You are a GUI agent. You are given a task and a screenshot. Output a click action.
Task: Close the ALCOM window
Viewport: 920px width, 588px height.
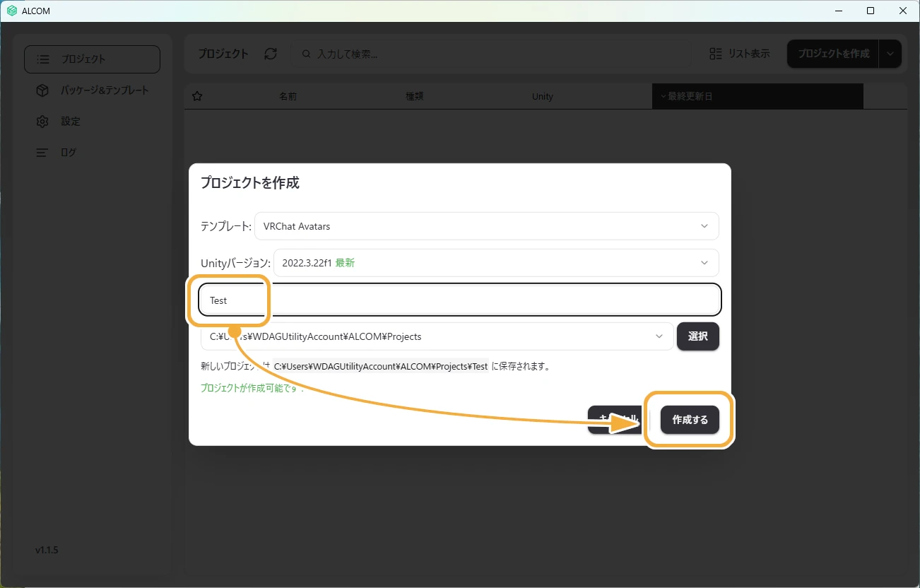903,11
